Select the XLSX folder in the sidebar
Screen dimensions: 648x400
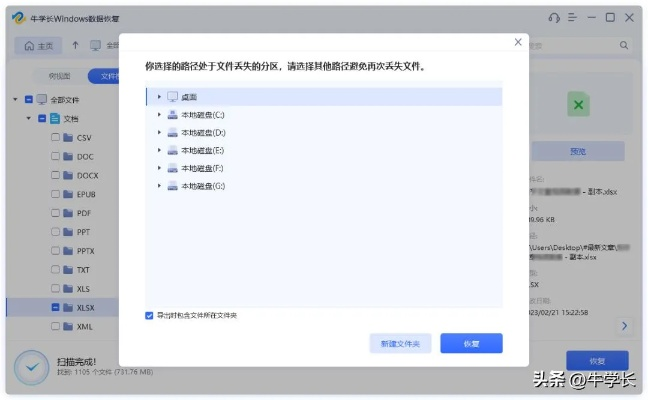pyautogui.click(x=85, y=308)
